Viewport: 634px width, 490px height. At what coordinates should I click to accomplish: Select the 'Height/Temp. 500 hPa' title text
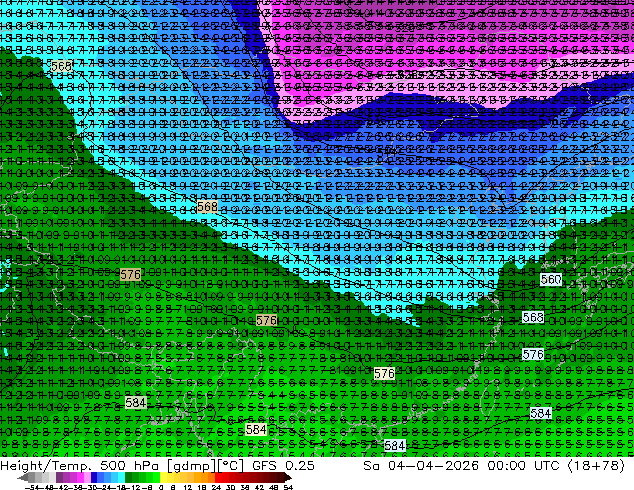point(79,466)
